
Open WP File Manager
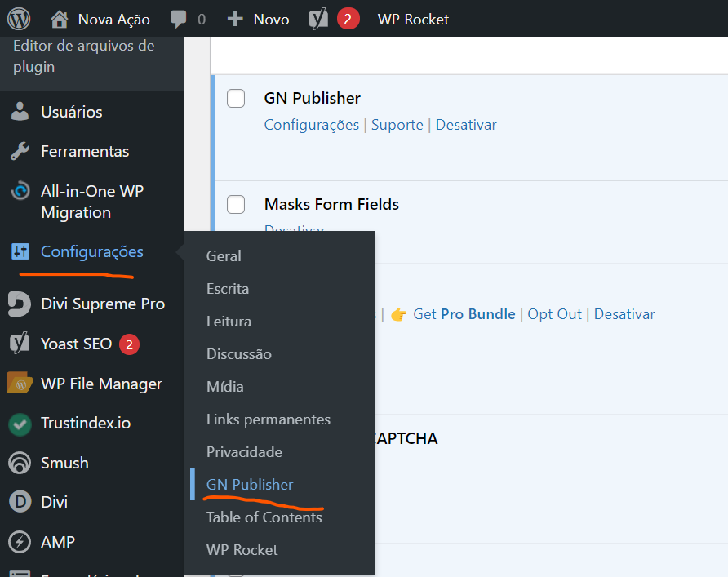23,384
